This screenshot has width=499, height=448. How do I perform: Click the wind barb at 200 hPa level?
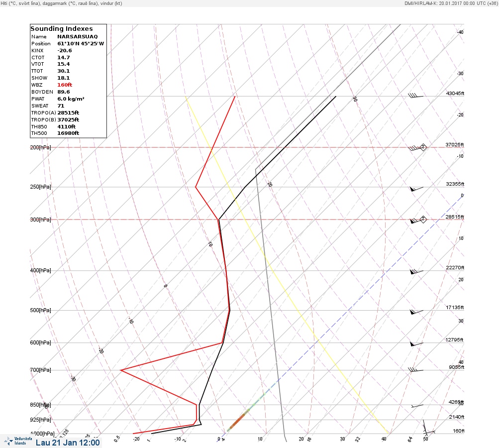coord(414,148)
